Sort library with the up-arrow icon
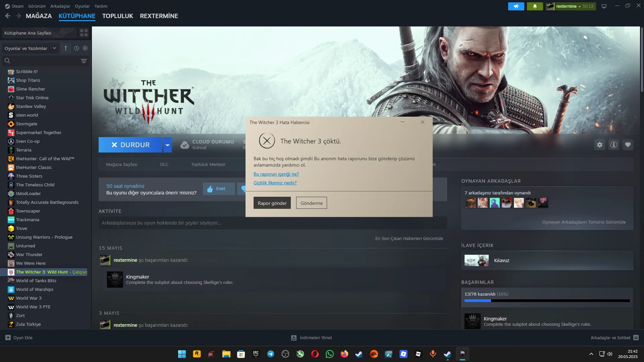The height and width of the screenshot is (362, 644). tap(66, 48)
